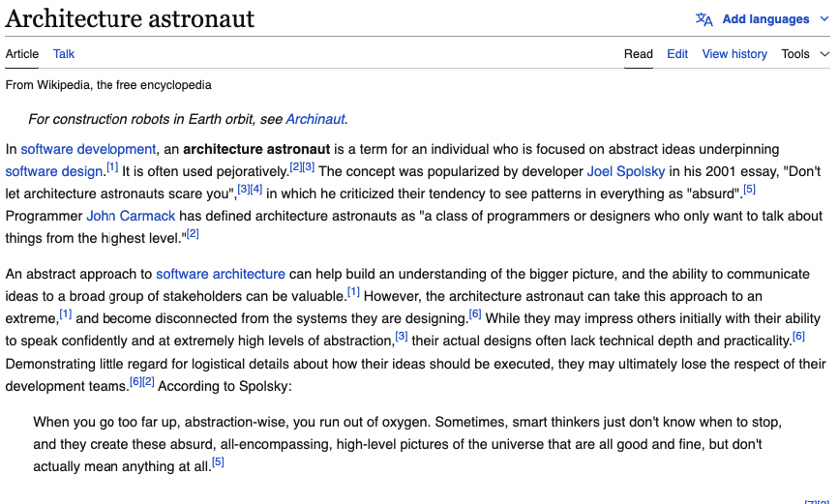This screenshot has height=504, width=839.
Task: Click citation [6] after 'depth and practicality'
Action: pyautogui.click(x=799, y=337)
